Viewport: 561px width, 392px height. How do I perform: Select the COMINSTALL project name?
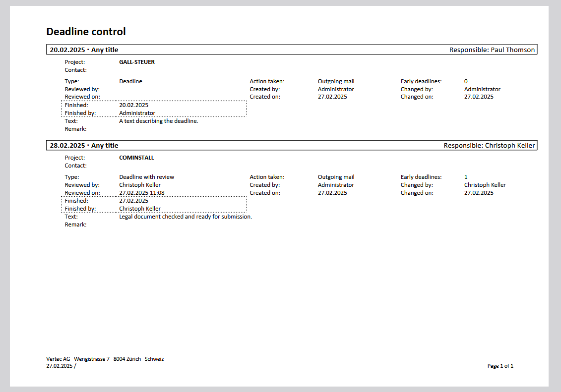pyautogui.click(x=136, y=158)
